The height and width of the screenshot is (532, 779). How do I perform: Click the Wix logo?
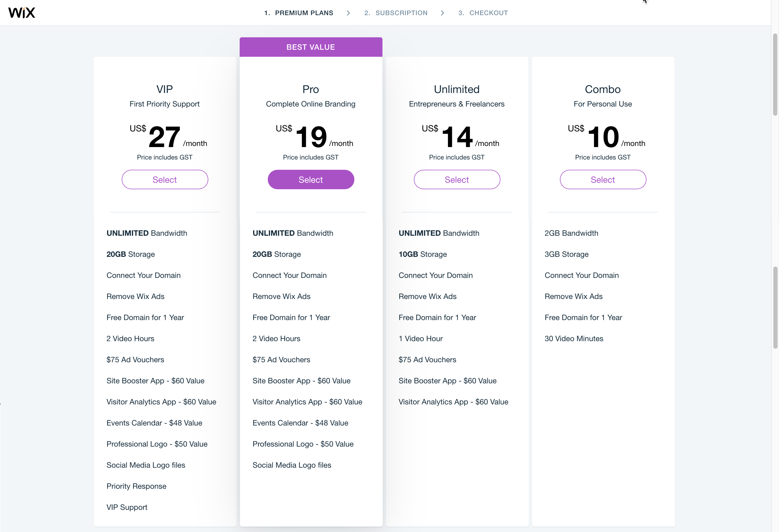click(x=22, y=13)
